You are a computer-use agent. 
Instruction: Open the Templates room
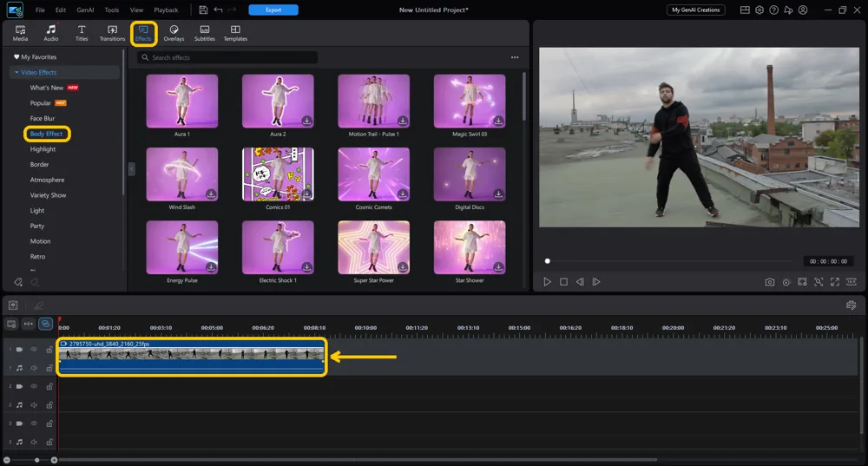point(235,33)
